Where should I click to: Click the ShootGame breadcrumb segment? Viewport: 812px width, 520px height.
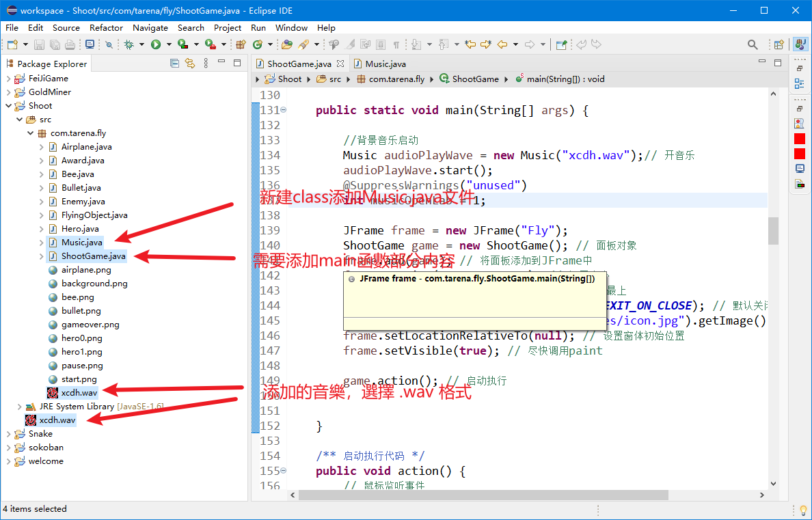pyautogui.click(x=469, y=79)
